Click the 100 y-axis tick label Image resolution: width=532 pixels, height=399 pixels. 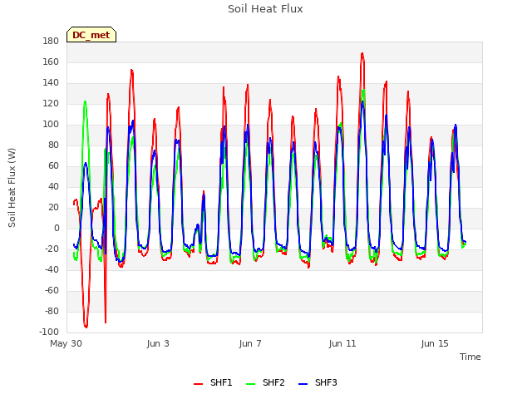51,124
